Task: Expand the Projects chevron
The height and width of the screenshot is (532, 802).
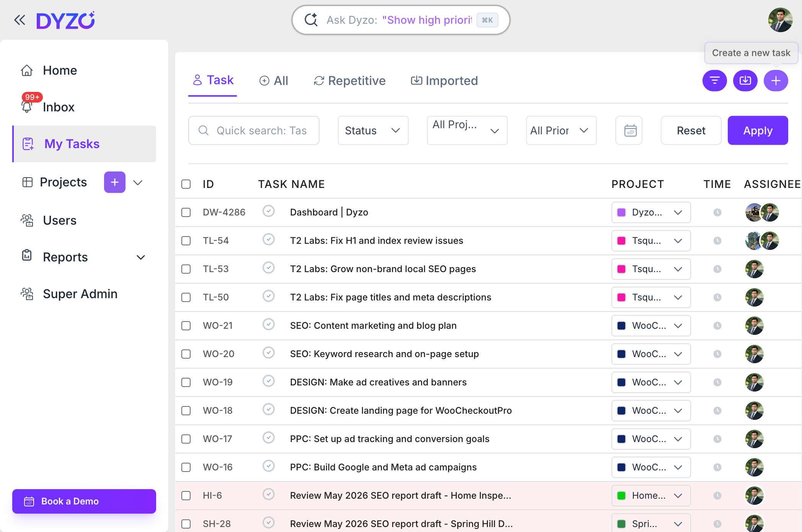Action: [x=138, y=183]
